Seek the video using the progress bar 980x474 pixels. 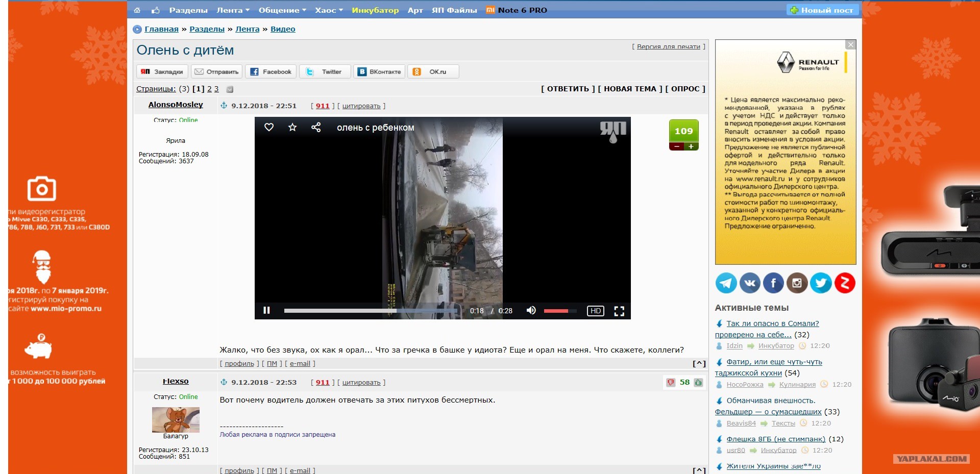click(x=371, y=310)
